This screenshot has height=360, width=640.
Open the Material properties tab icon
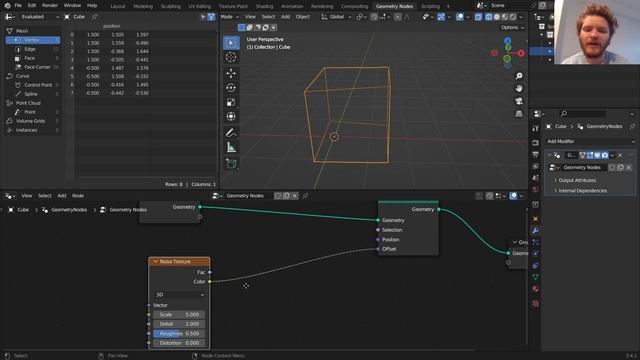tap(536, 289)
